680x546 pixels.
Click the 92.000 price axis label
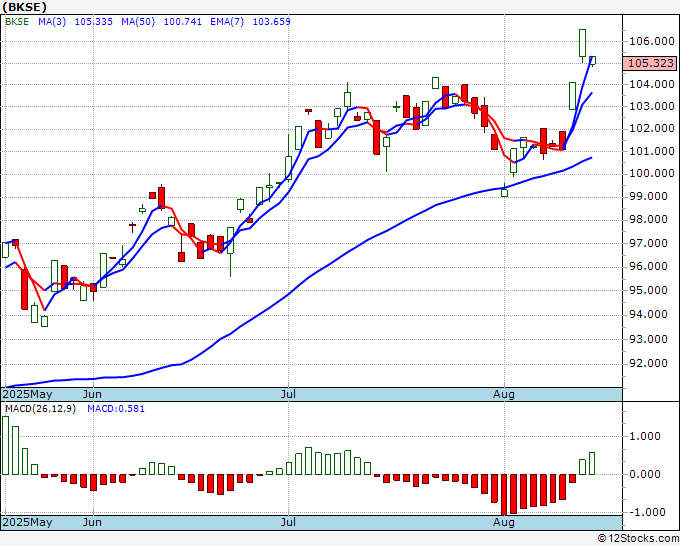point(648,363)
